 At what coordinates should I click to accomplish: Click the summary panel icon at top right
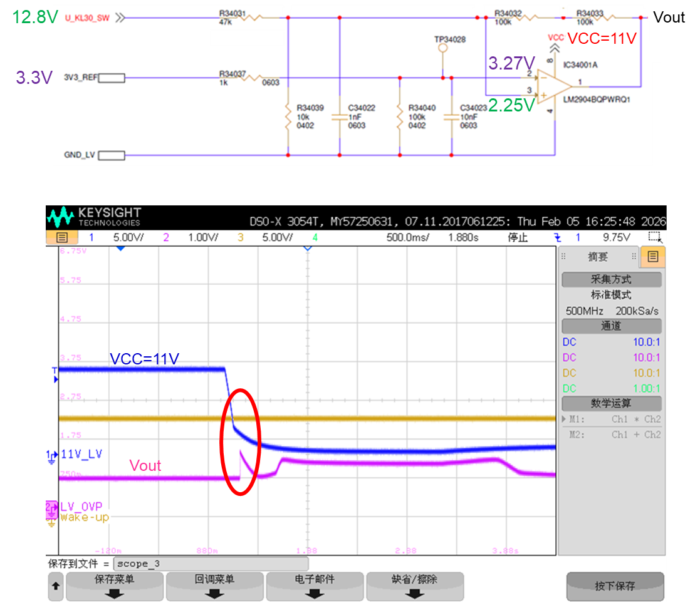point(652,257)
